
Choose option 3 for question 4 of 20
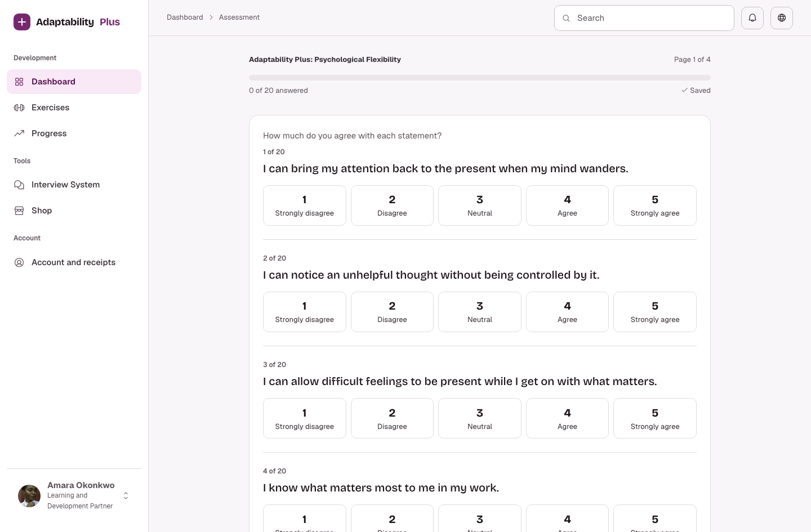[480, 518]
